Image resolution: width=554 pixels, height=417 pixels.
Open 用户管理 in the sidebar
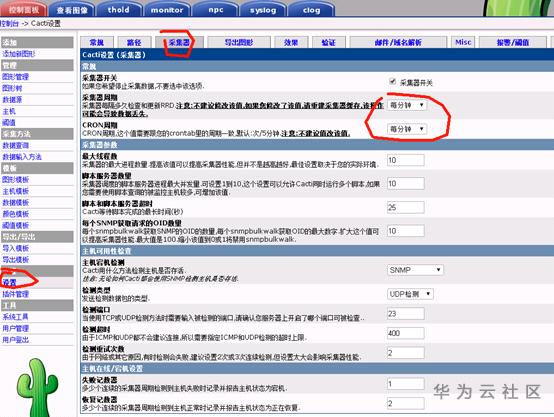16,328
